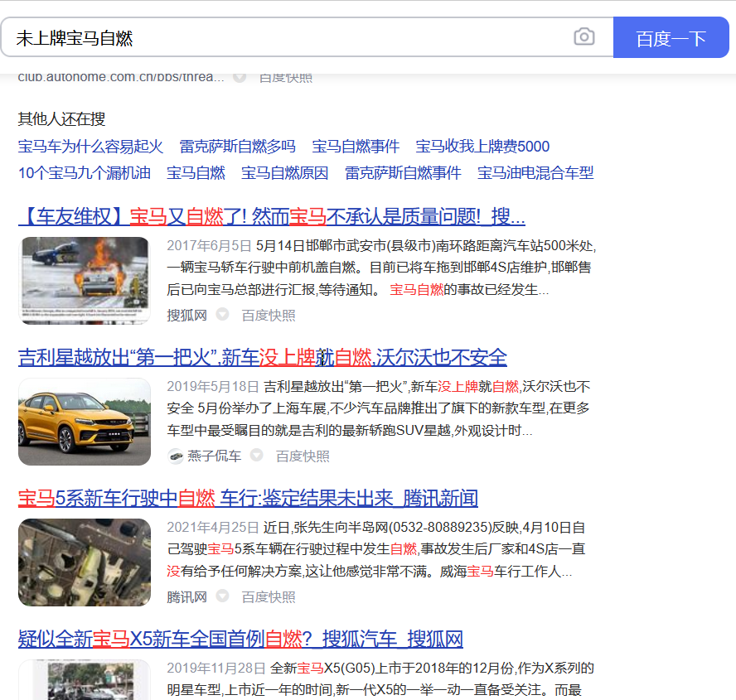Click the 腾讯网 source name
This screenshot has height=700, width=736.
186,596
